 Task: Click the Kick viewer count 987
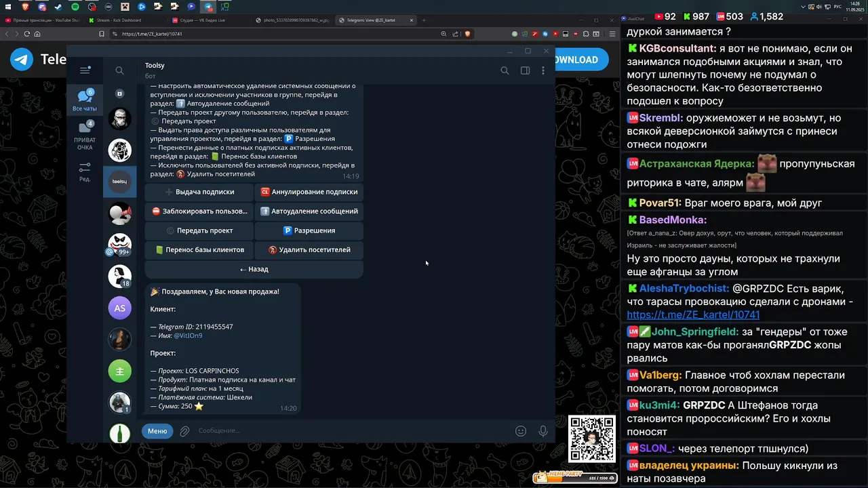click(696, 16)
